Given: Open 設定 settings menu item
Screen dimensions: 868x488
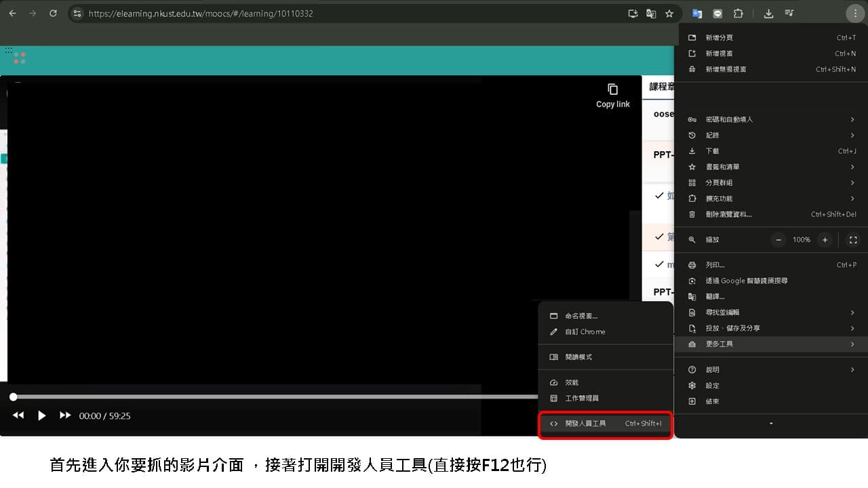Looking at the screenshot, I should click(x=772, y=386).
